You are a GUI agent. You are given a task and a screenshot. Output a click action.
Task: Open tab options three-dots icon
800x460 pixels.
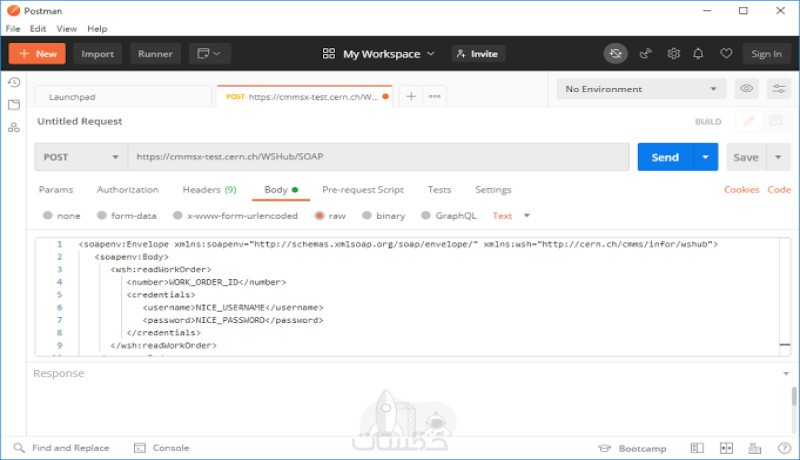click(435, 96)
